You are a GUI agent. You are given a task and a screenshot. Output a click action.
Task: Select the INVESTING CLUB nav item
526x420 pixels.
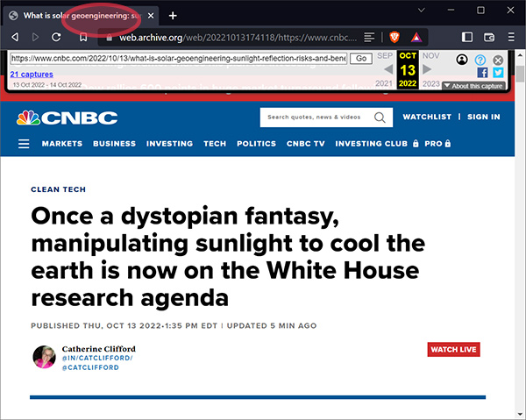371,144
